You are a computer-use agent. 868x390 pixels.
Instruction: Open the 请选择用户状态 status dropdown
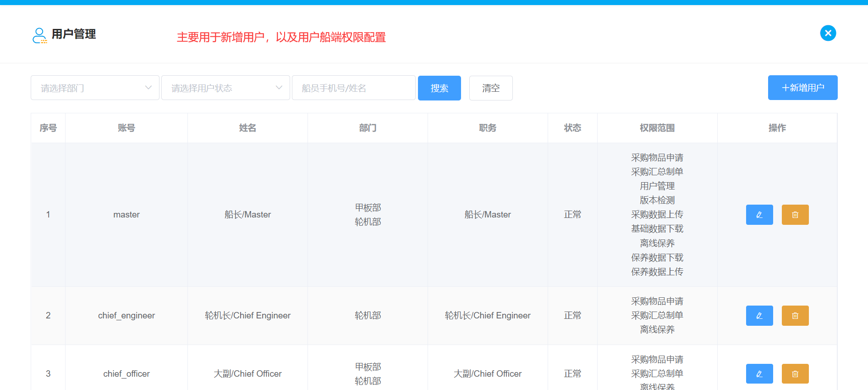click(225, 88)
